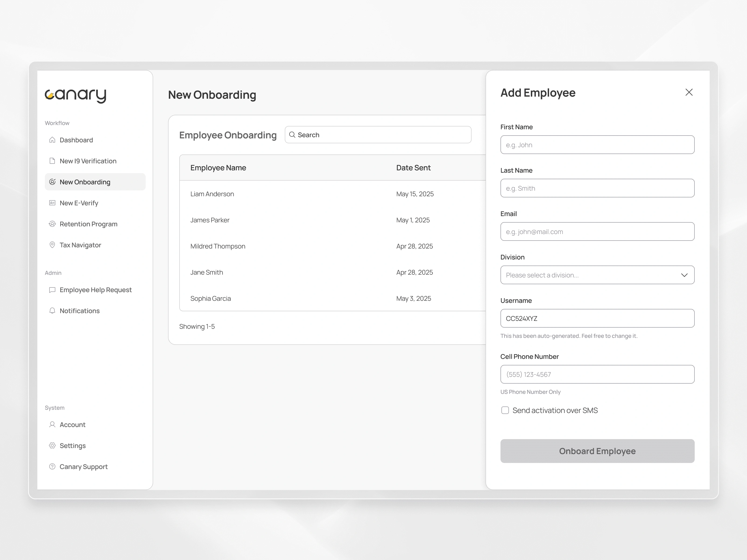This screenshot has height=560, width=747.
Task: Click the New I9 Verification document icon
Action: [52, 161]
